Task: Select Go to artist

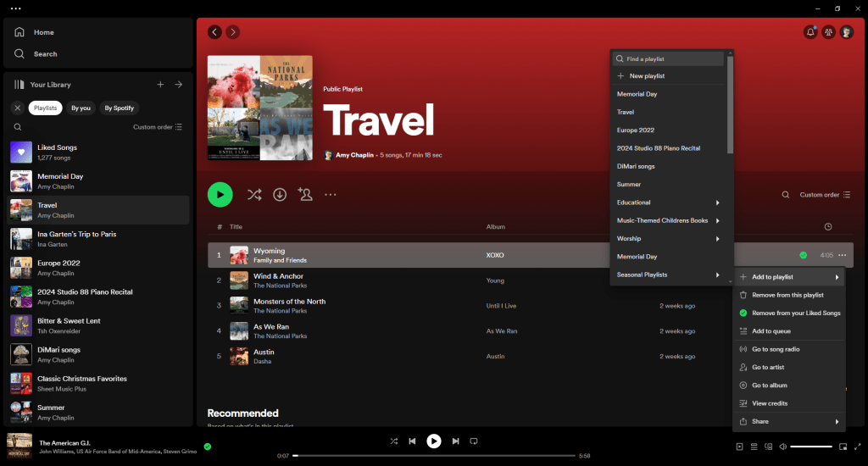Action: [789, 367]
